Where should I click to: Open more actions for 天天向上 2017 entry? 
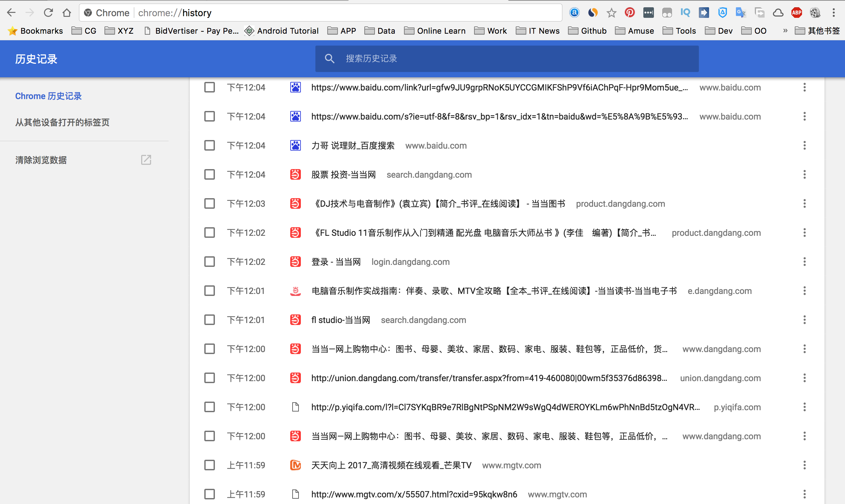tap(804, 465)
